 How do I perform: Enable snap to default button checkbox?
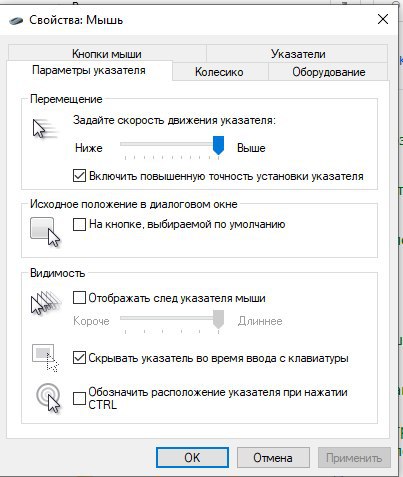79,224
